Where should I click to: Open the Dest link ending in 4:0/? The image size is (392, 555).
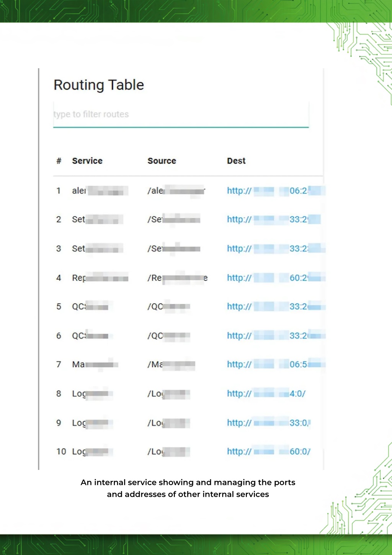(266, 394)
